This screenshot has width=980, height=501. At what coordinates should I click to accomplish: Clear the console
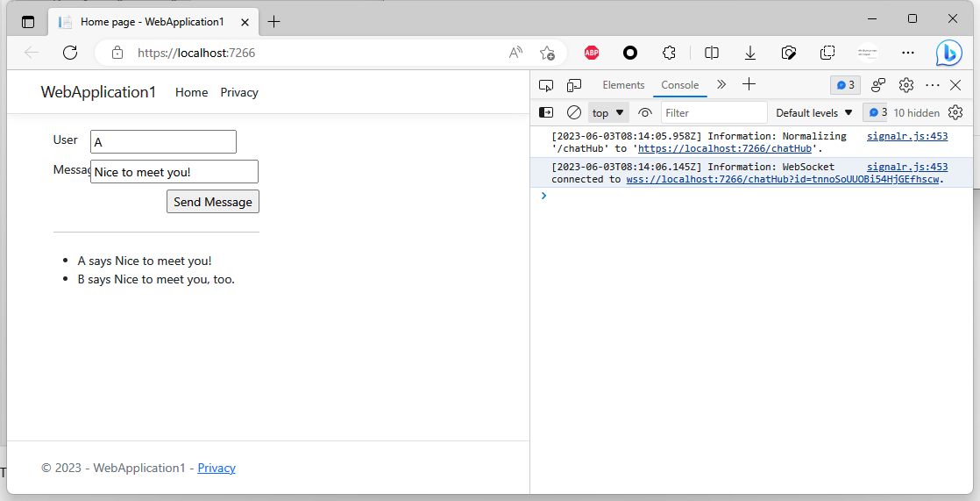(574, 112)
